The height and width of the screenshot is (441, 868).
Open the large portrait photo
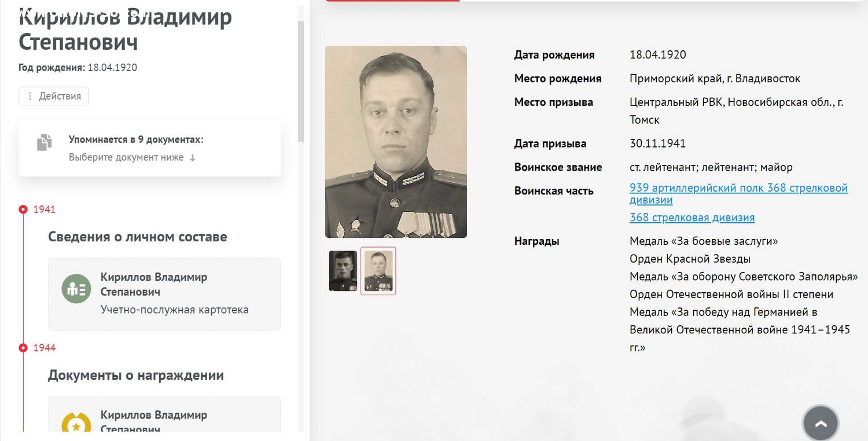pos(396,142)
